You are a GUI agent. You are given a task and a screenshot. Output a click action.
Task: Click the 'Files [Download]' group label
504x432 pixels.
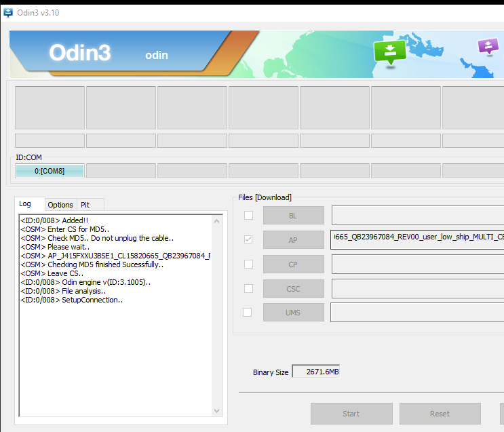point(265,197)
